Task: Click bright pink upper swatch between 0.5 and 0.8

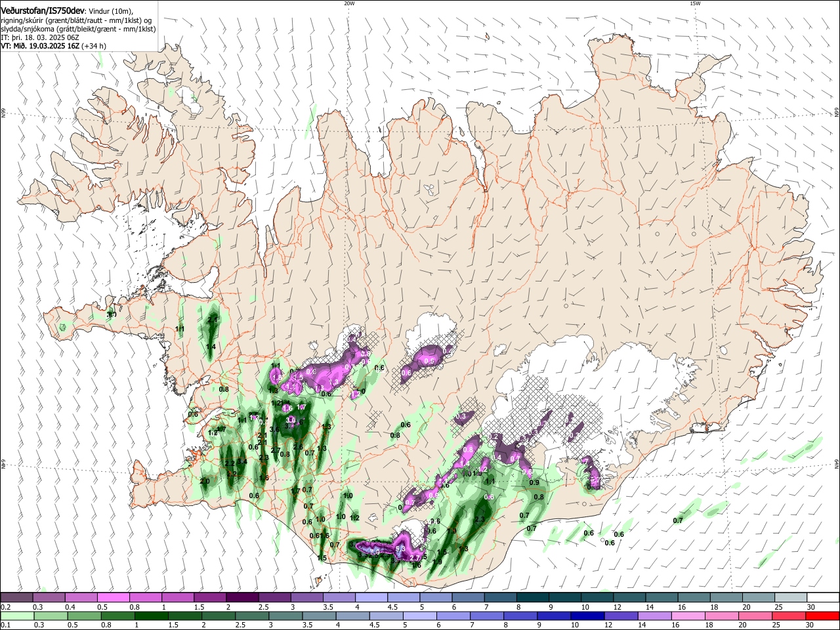Action: coord(113,598)
